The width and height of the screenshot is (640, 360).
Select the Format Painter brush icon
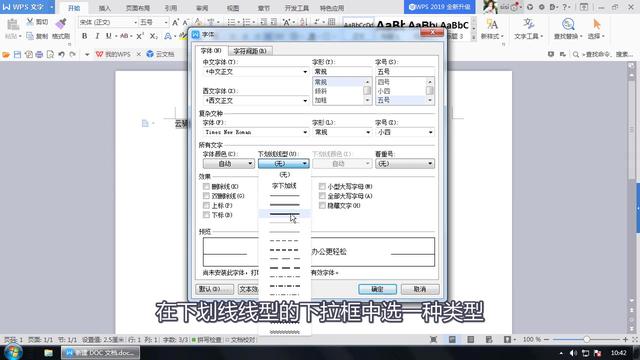tap(61, 24)
